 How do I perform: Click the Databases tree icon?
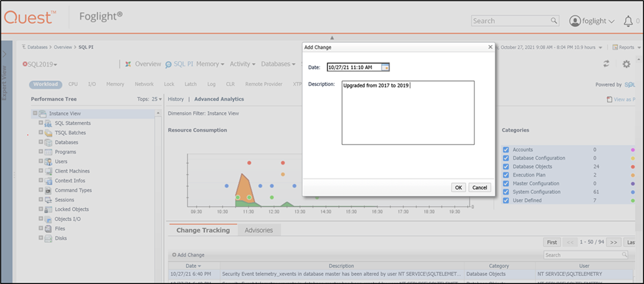48,142
